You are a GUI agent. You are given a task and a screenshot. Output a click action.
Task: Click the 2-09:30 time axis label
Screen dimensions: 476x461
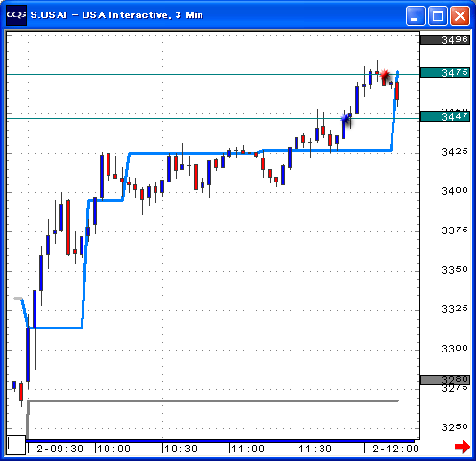tap(59, 449)
